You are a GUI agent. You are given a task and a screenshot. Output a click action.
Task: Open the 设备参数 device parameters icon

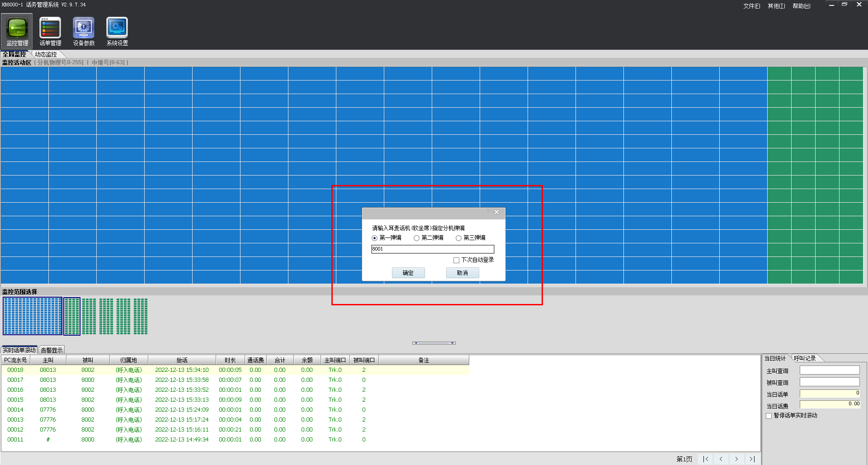[84, 31]
